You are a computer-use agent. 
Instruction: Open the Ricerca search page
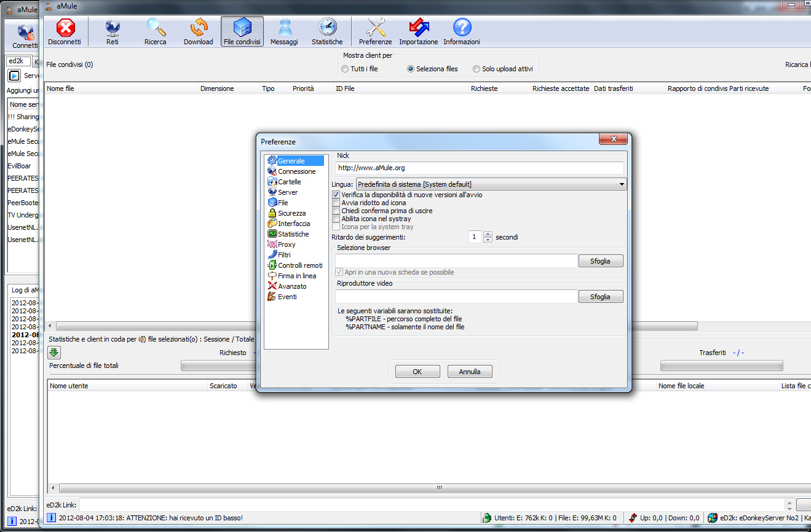(x=155, y=32)
